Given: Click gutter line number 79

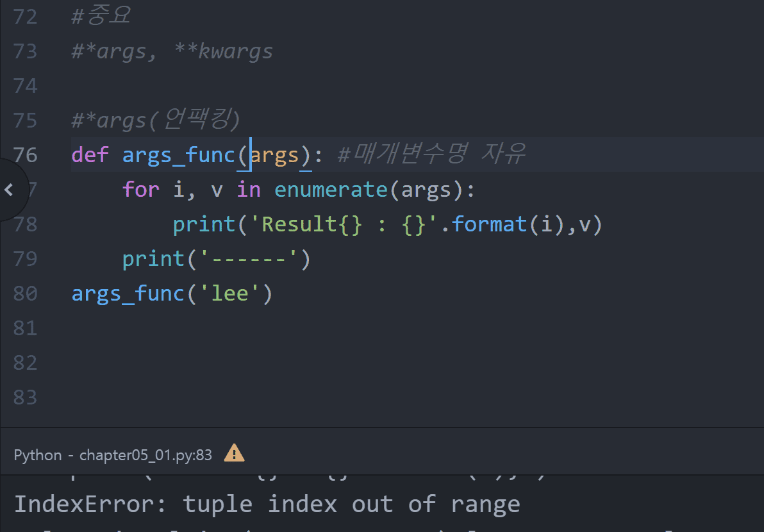Looking at the screenshot, I should coord(25,258).
